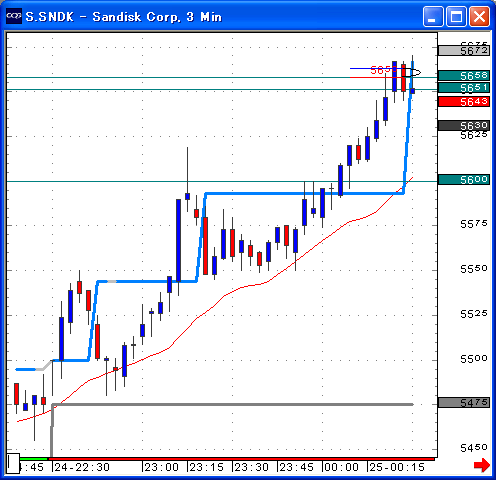Click the tall blue candle before 23:15
Screen dimensions: 496x480
(179, 240)
